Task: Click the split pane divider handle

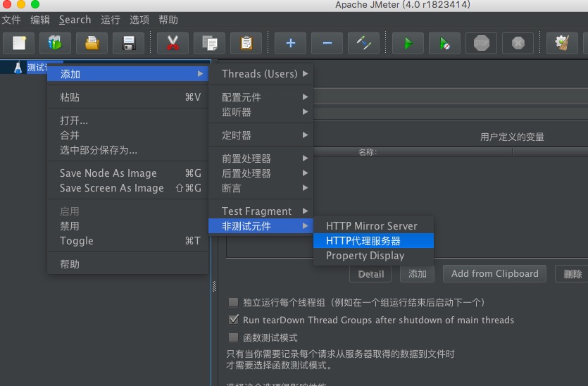Action: 214,286
